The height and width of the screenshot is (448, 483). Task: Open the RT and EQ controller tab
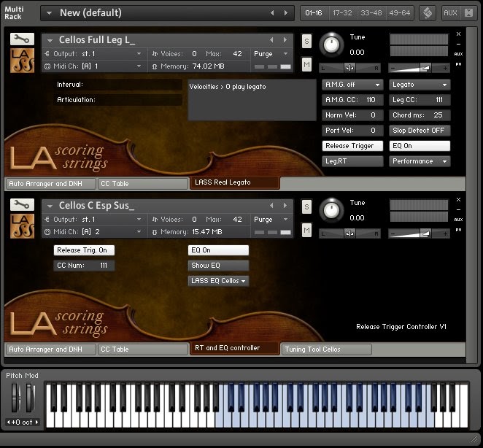(235, 348)
